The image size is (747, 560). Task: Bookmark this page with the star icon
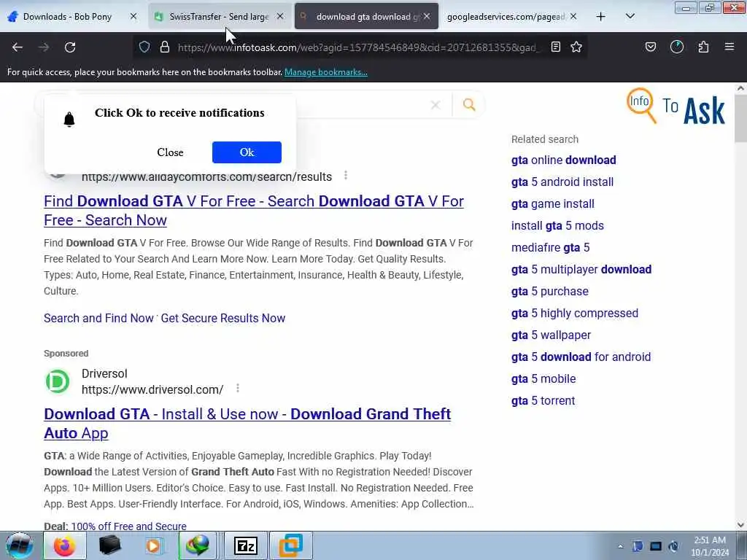pyautogui.click(x=576, y=47)
